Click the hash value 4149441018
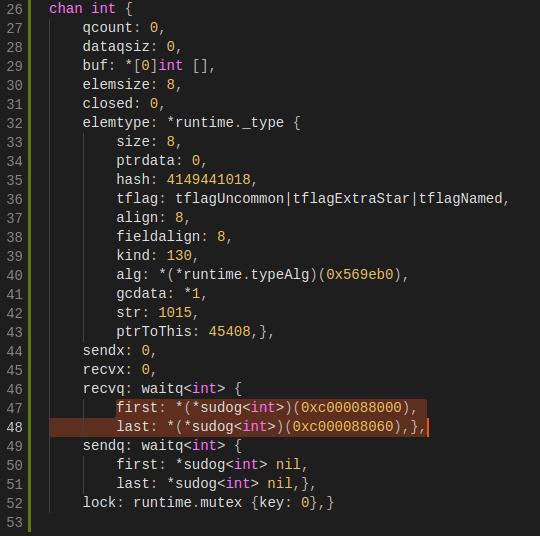The width and height of the screenshot is (540, 536). point(209,180)
